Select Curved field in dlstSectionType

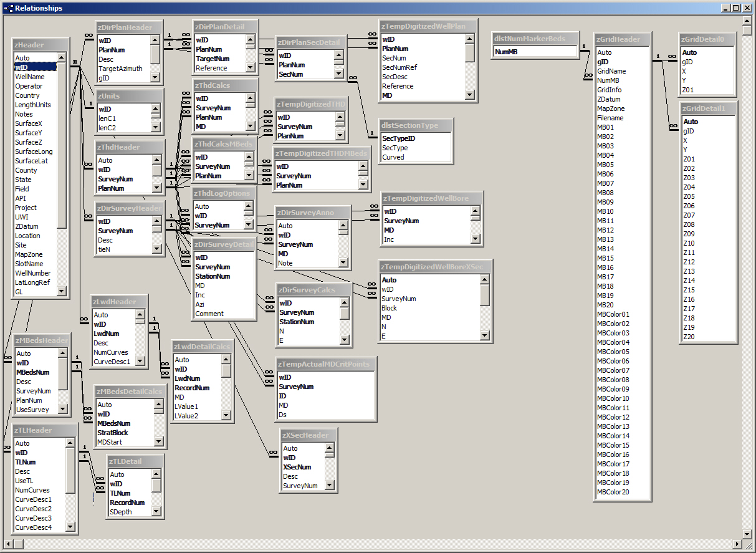tap(416, 157)
